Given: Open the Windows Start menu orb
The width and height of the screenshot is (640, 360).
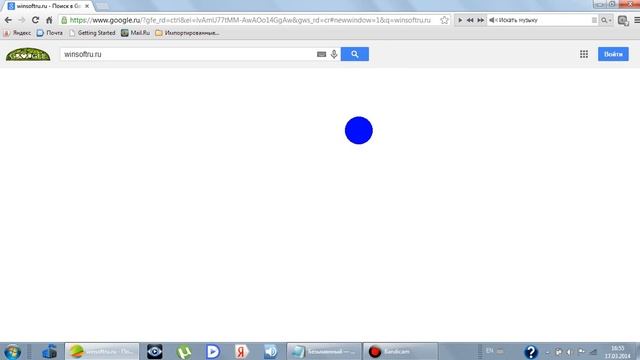Looking at the screenshot, I should coord(13,351).
